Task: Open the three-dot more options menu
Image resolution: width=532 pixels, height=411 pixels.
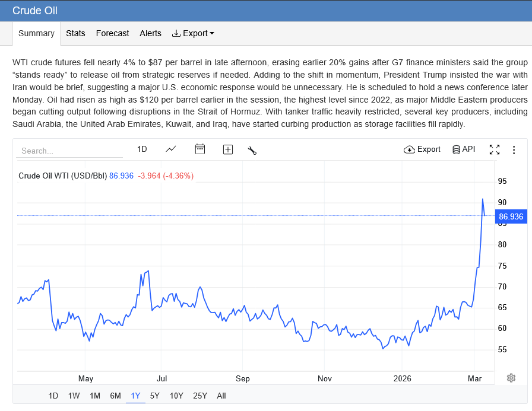Action: click(514, 150)
